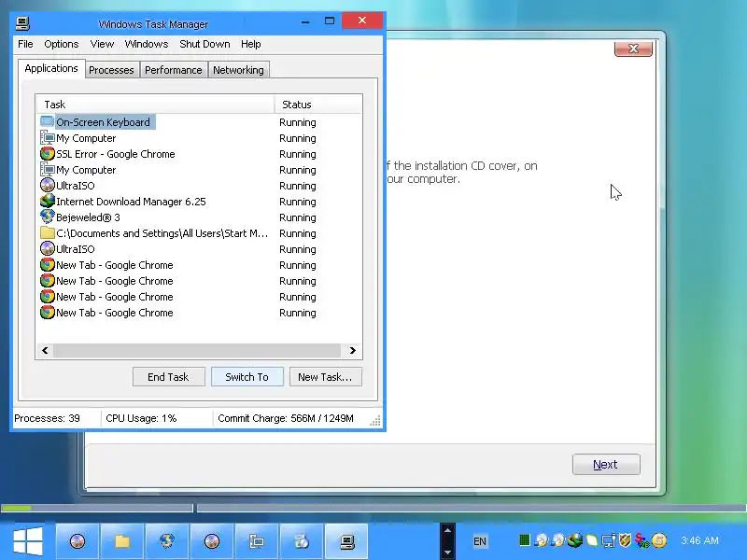Select the Applications tab
The width and height of the screenshot is (747, 560).
(x=51, y=68)
